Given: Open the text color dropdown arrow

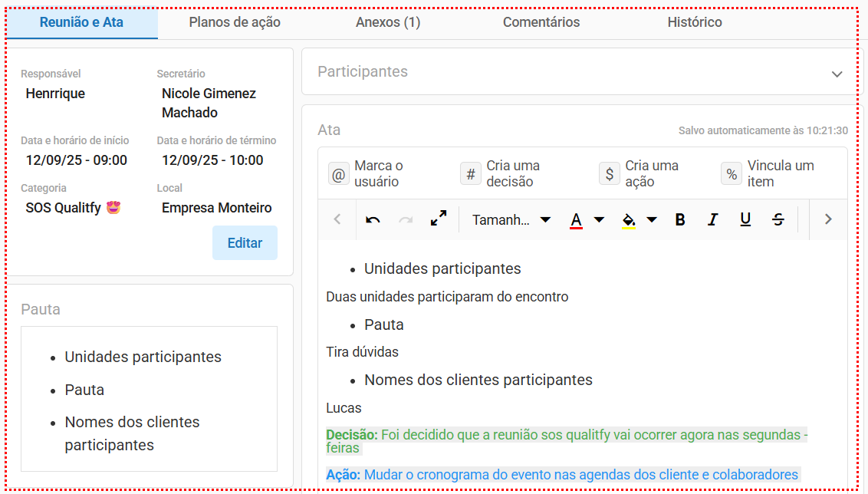Looking at the screenshot, I should point(600,219).
